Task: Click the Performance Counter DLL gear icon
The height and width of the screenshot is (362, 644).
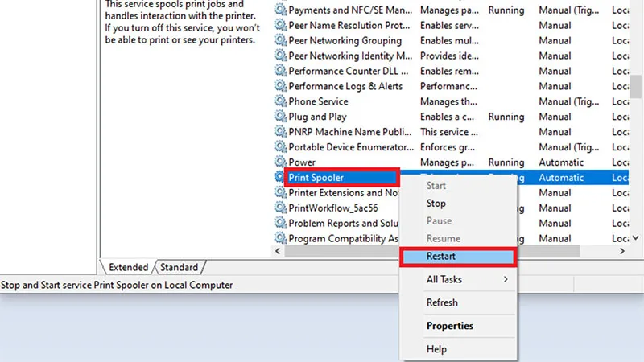Action: point(280,71)
